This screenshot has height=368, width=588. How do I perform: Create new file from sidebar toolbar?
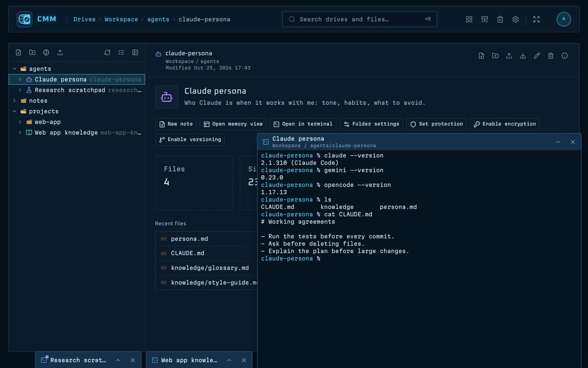18,53
